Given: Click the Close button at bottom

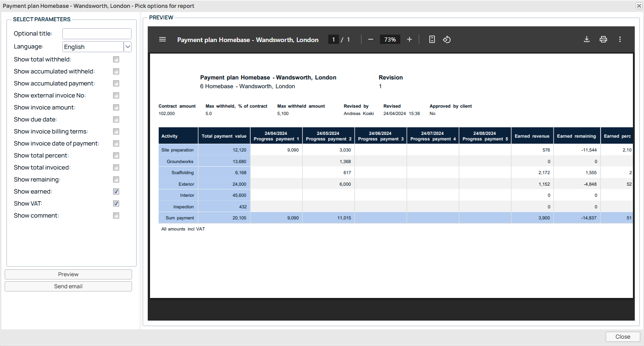Looking at the screenshot, I should pos(623,337).
